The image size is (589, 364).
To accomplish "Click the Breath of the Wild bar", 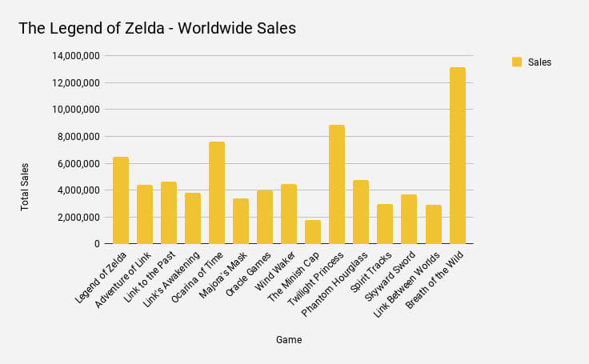I will [457, 156].
